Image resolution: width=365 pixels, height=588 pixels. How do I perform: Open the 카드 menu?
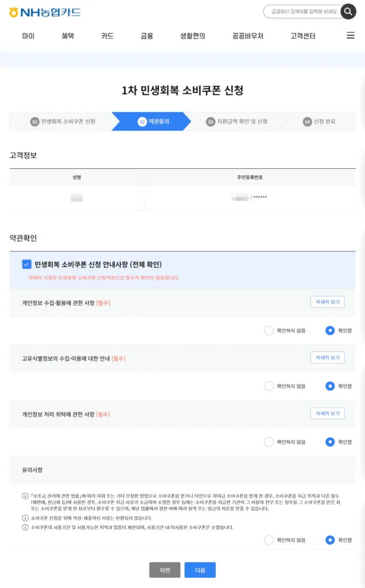point(107,36)
